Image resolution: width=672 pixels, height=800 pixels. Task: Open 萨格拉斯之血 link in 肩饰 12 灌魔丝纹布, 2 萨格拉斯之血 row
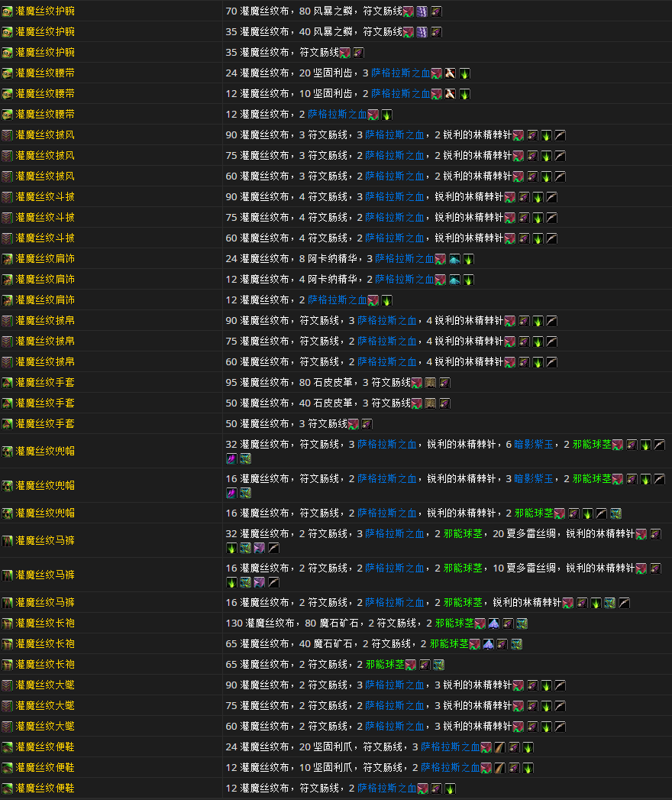338,300
